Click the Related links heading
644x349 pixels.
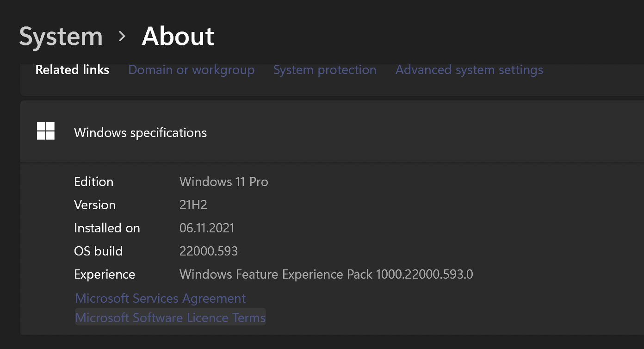[72, 70]
